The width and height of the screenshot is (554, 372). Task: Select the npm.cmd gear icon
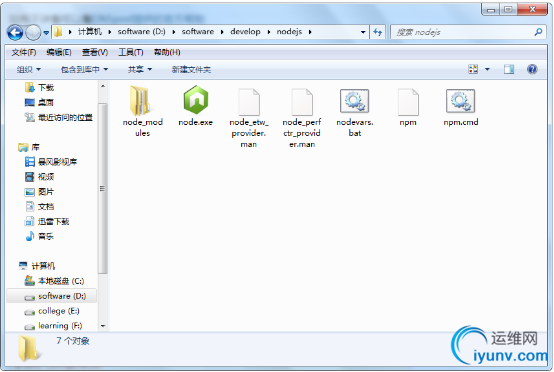click(461, 101)
